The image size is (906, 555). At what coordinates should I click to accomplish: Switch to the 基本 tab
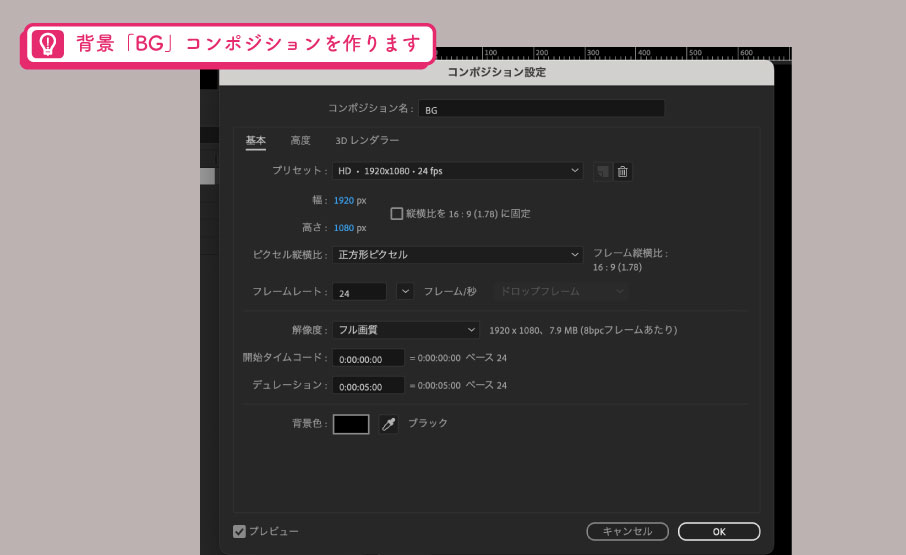click(x=255, y=140)
